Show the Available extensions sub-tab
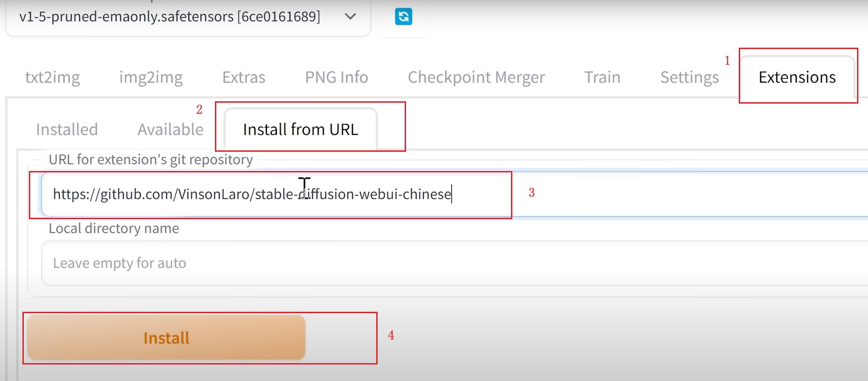This screenshot has height=381, width=868. [170, 129]
